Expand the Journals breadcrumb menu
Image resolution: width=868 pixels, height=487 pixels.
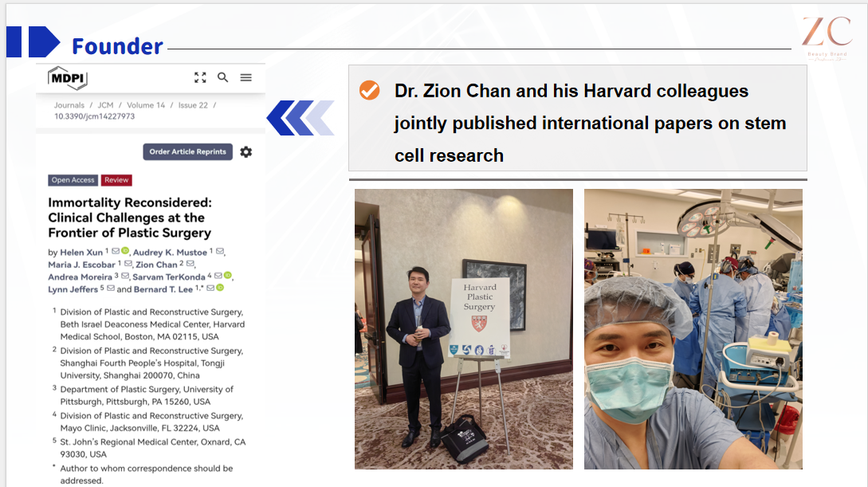[69, 104]
